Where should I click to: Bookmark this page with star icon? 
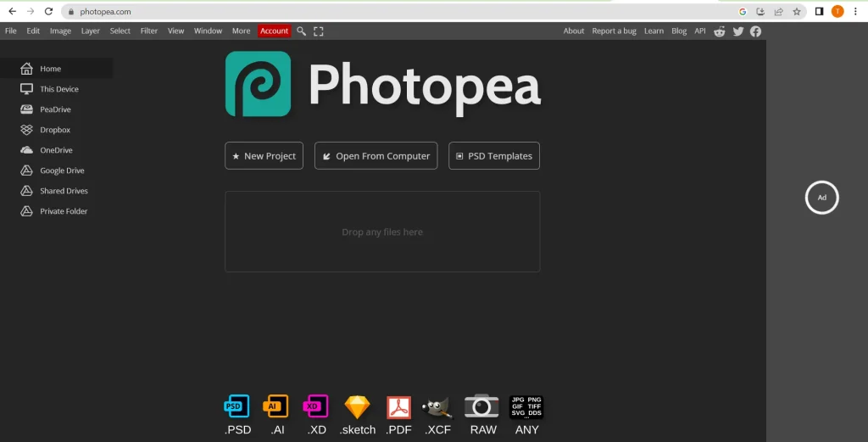pos(797,11)
